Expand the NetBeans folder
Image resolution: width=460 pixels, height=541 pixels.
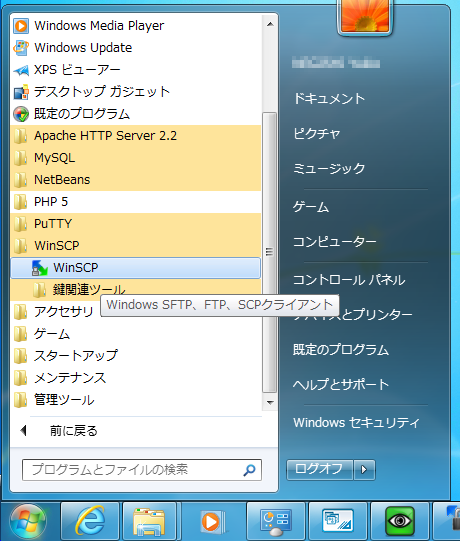pyautogui.click(x=136, y=180)
